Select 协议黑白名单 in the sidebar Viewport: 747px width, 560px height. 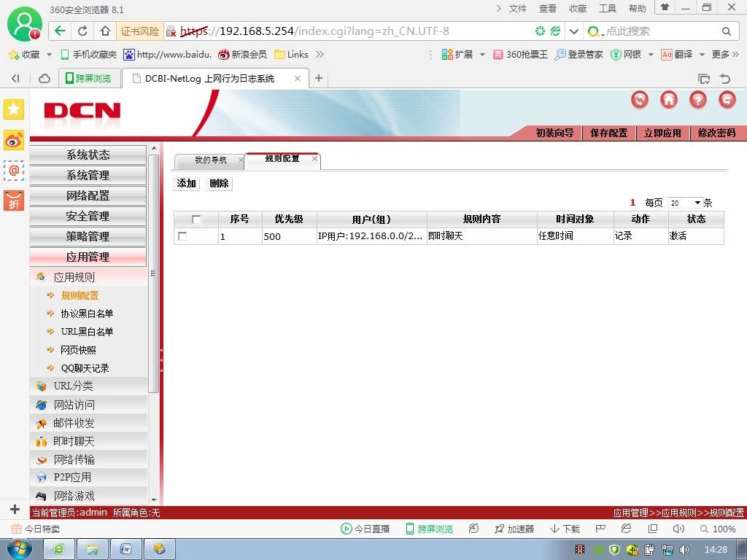pyautogui.click(x=87, y=314)
